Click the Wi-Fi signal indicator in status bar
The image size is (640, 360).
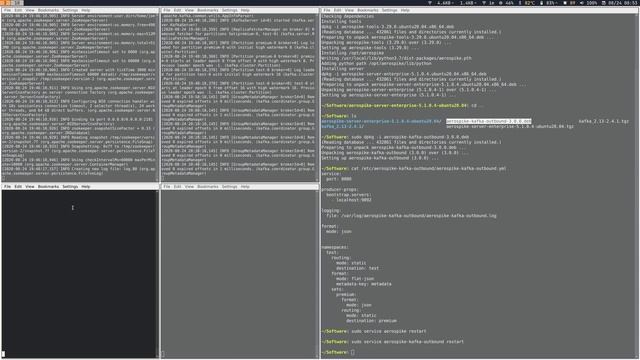488,2
